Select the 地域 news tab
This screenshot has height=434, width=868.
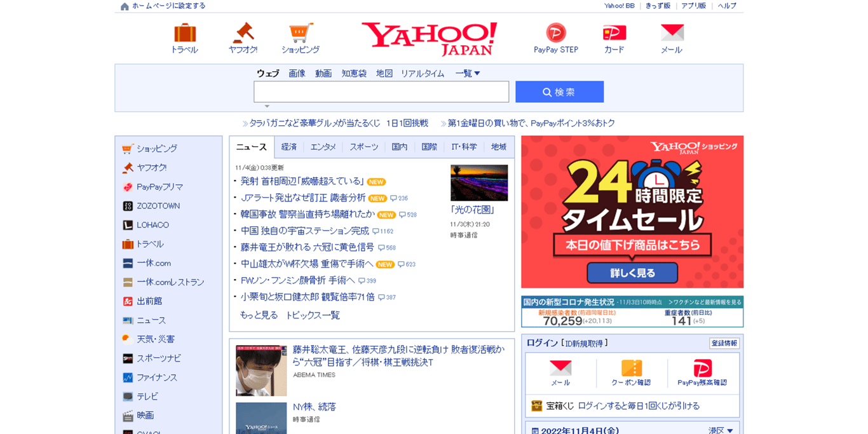pos(499,147)
